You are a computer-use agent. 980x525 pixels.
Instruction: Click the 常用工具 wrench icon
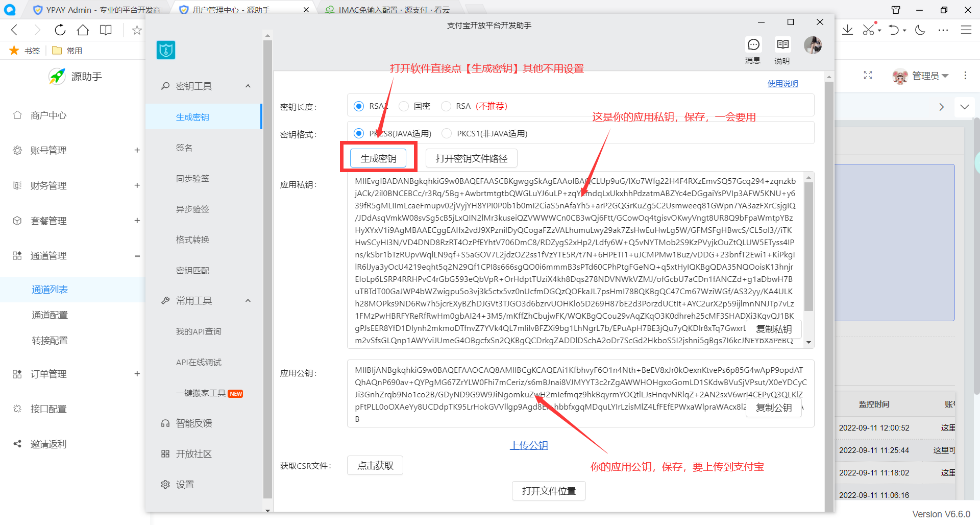point(165,300)
